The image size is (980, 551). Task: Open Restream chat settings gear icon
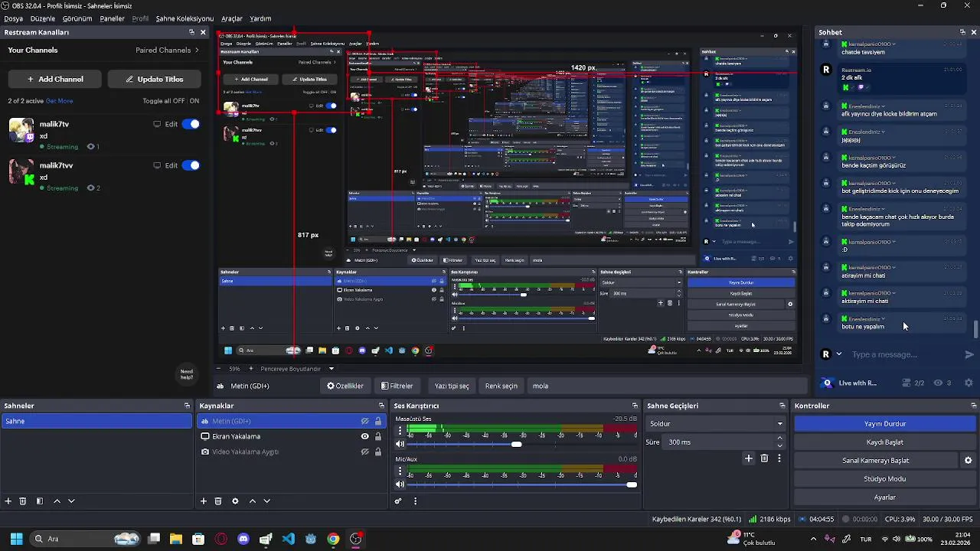point(969,383)
